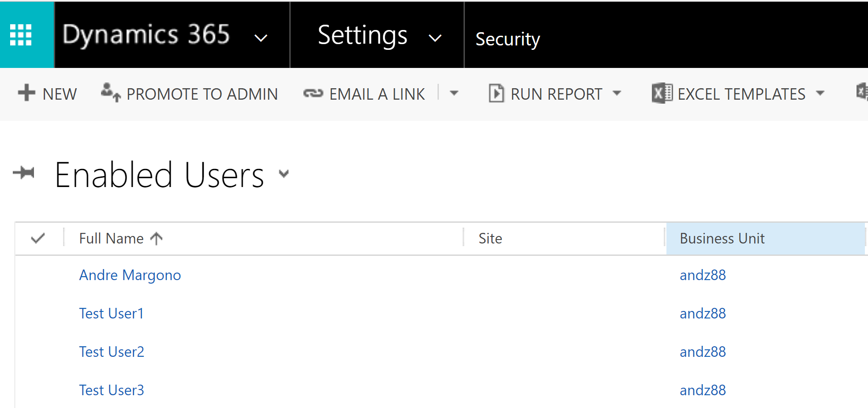Open the Security breadcrumb item
The width and height of the screenshot is (868, 408).
coord(508,39)
